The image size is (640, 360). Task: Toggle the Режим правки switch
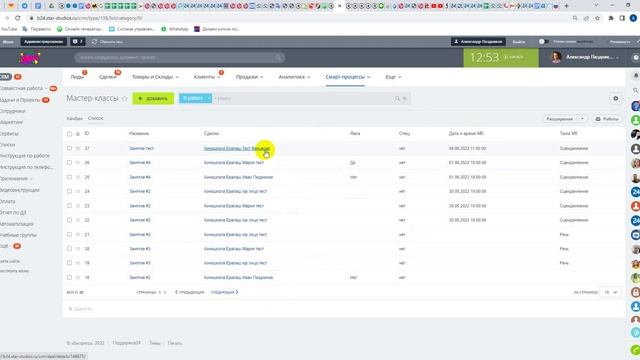pos(543,42)
